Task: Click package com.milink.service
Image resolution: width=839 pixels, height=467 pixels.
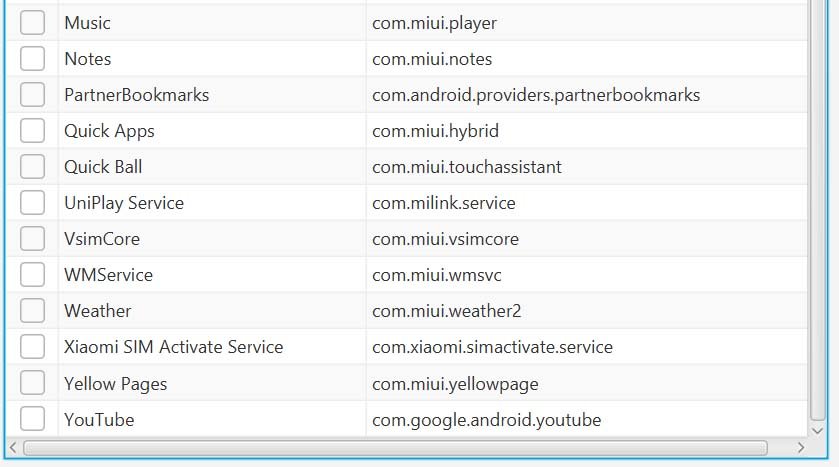Action: click(444, 203)
